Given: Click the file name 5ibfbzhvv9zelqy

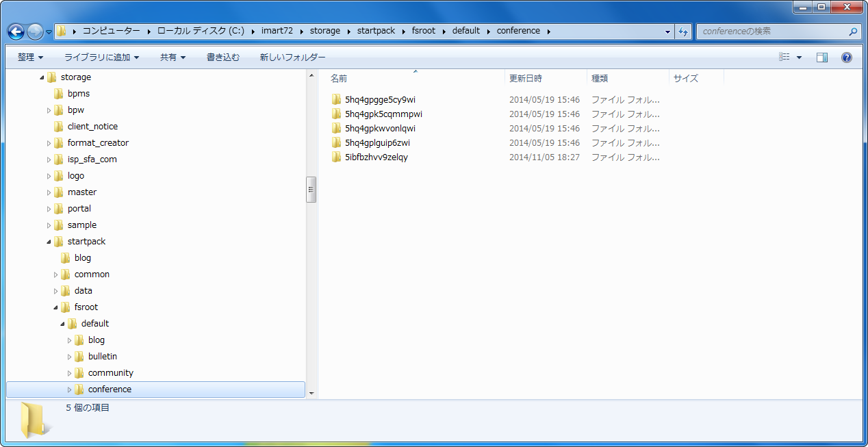Looking at the screenshot, I should (x=376, y=157).
